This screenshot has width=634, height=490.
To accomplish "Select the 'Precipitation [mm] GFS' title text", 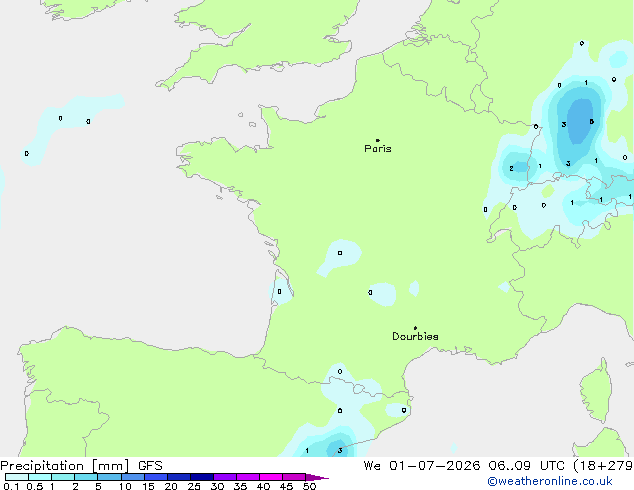I will point(81,466).
